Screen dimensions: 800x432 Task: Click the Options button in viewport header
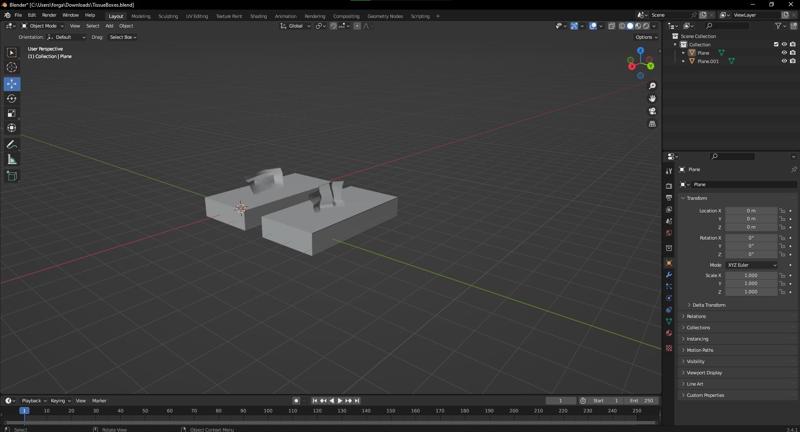645,37
